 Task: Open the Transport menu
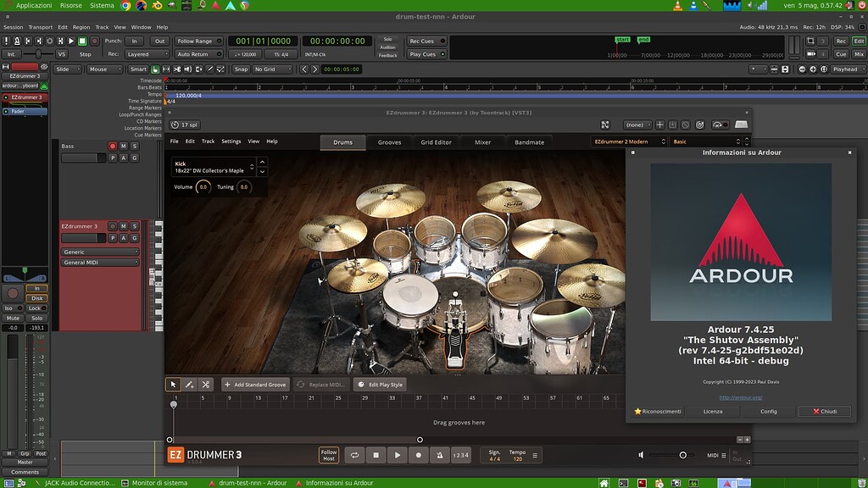pyautogui.click(x=41, y=27)
